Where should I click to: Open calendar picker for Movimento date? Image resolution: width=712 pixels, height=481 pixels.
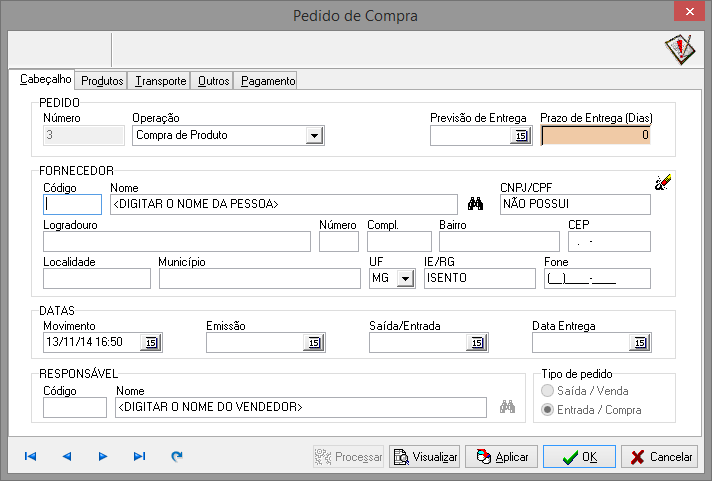pos(151,343)
